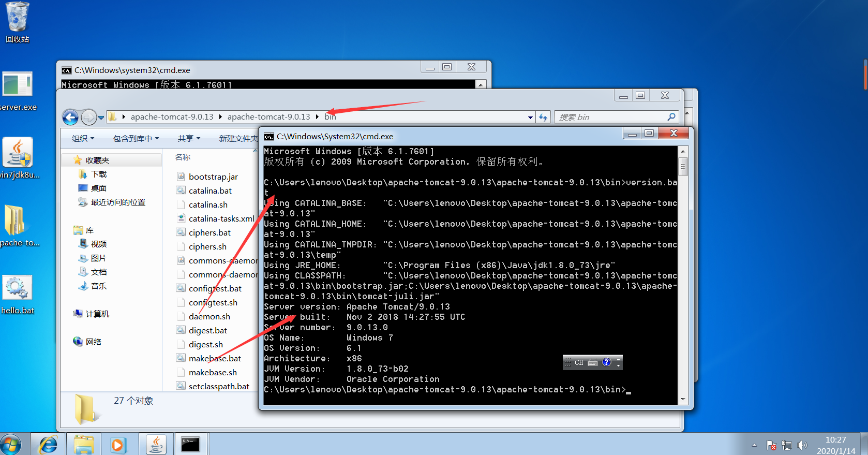This screenshot has height=455, width=868.
Task: Select 桌面 in navigation pane
Action: (x=98, y=188)
